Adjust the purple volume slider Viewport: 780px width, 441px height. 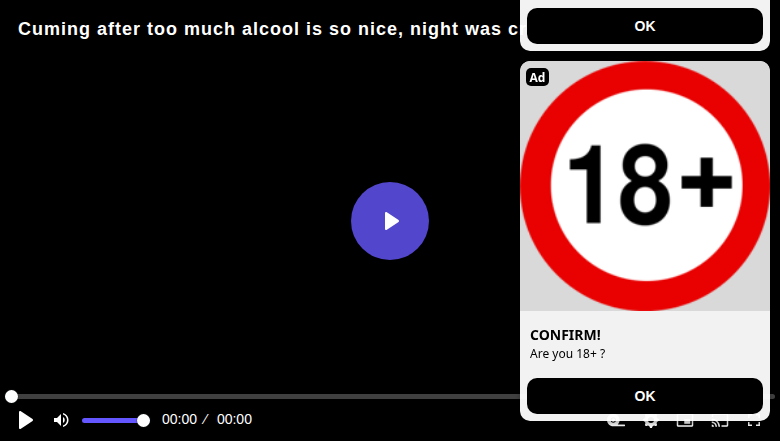pyautogui.click(x=113, y=421)
